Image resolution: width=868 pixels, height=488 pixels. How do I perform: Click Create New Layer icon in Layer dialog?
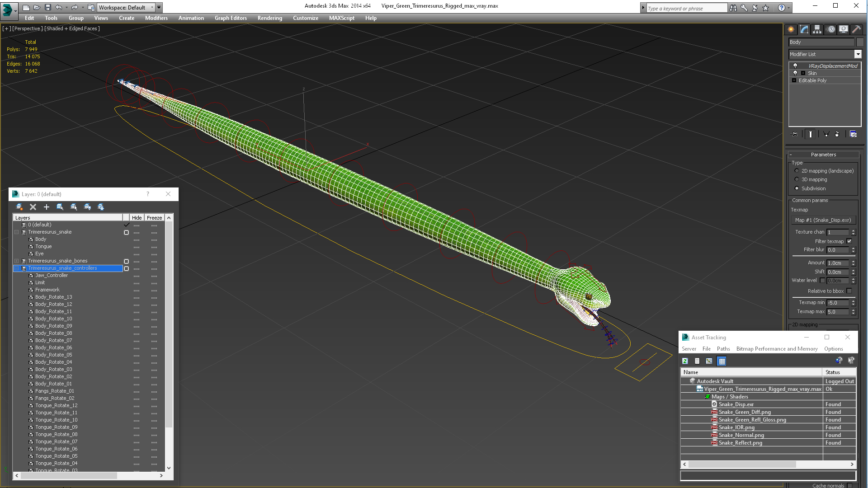pos(19,207)
